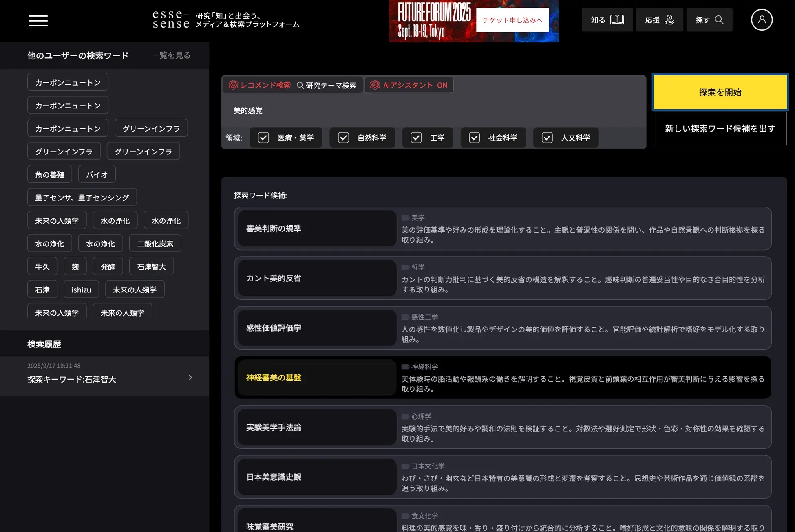Open the hamburger menu
Screen dimensions: 795x532
(38, 20)
